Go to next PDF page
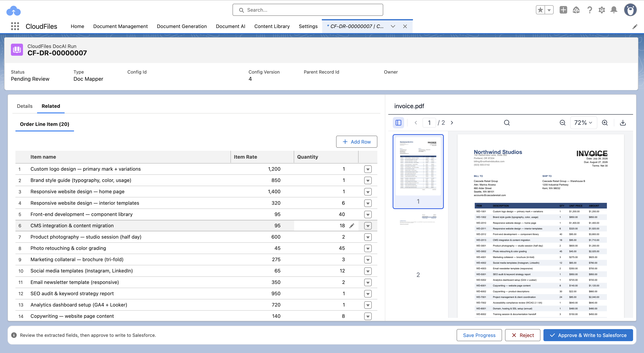 point(452,123)
